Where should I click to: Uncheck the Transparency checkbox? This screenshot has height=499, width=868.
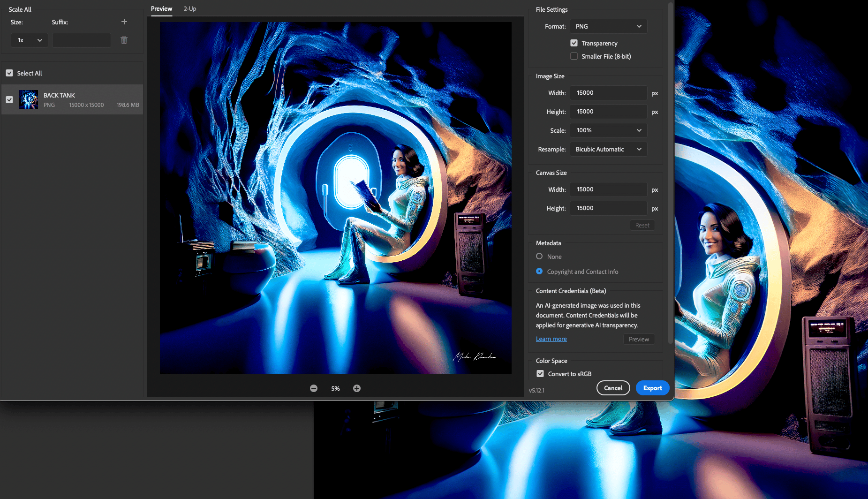(x=574, y=43)
